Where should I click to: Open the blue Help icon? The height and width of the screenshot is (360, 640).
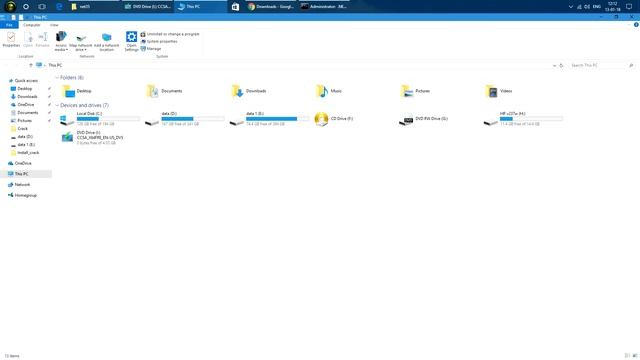[636, 25]
